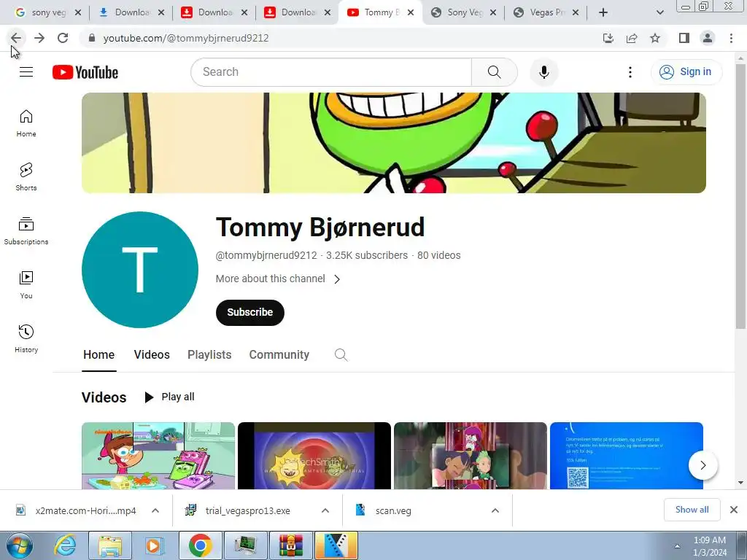Image resolution: width=747 pixels, height=560 pixels.
Task: Click Show all downloads
Action: [x=692, y=510]
